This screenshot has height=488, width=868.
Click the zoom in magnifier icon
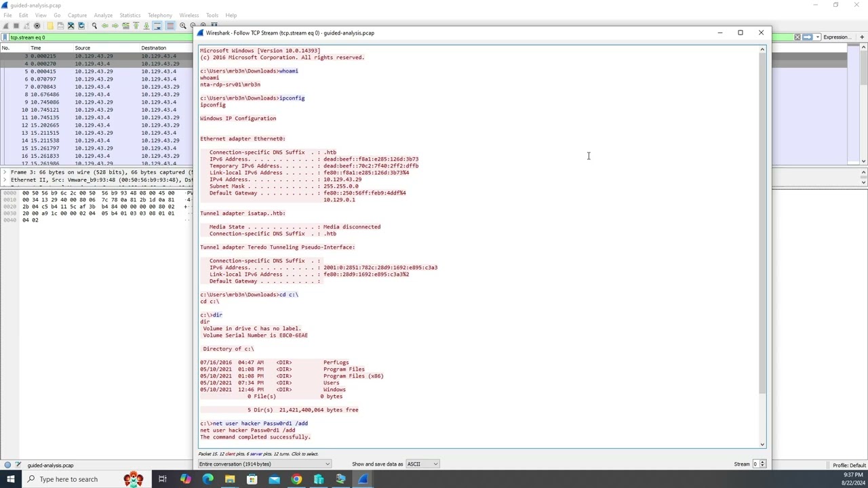pyautogui.click(x=183, y=26)
